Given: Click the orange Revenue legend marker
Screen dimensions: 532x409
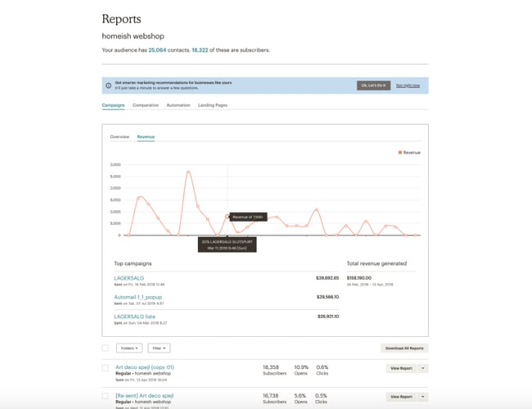Looking at the screenshot, I should coord(398,152).
